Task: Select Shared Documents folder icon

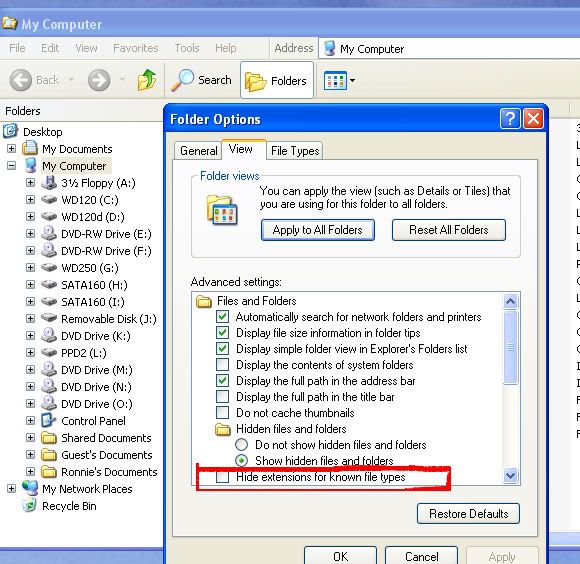Action: tap(48, 438)
